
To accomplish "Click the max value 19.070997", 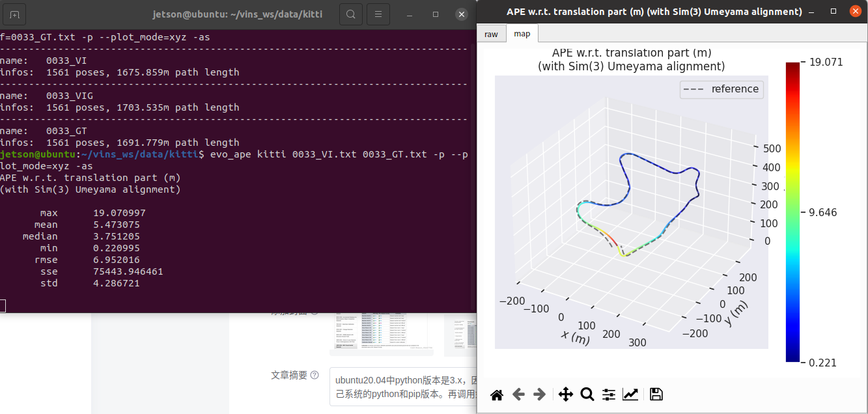I will coord(119,213).
